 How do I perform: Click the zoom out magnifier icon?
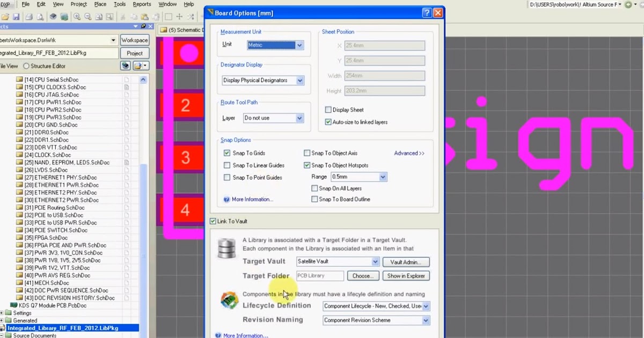88,17
